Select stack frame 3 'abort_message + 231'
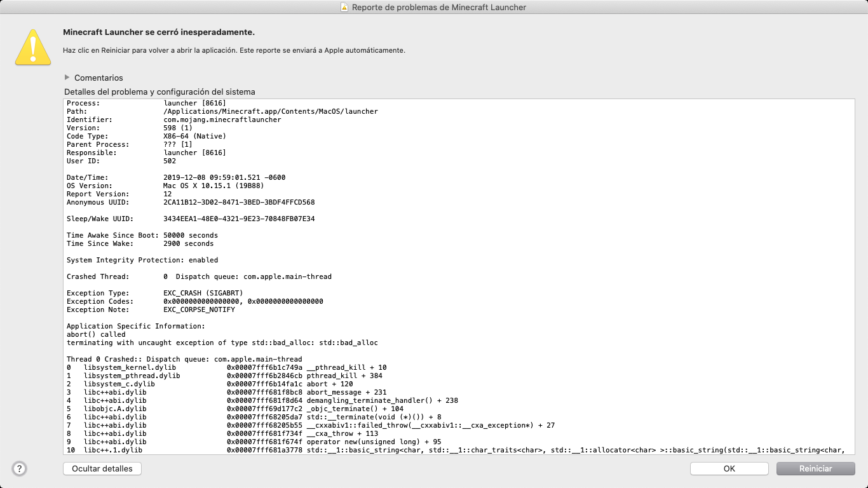Viewport: 868px width, 488px height. (227, 392)
